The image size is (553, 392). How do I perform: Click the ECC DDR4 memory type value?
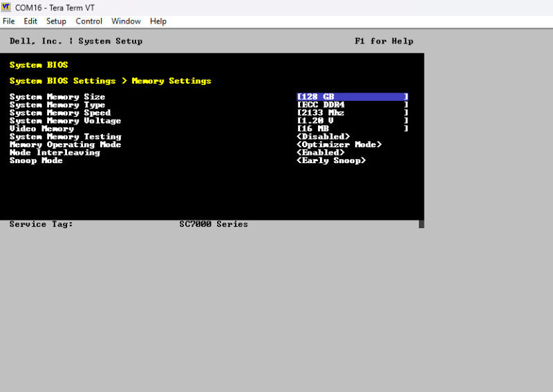[x=353, y=105]
